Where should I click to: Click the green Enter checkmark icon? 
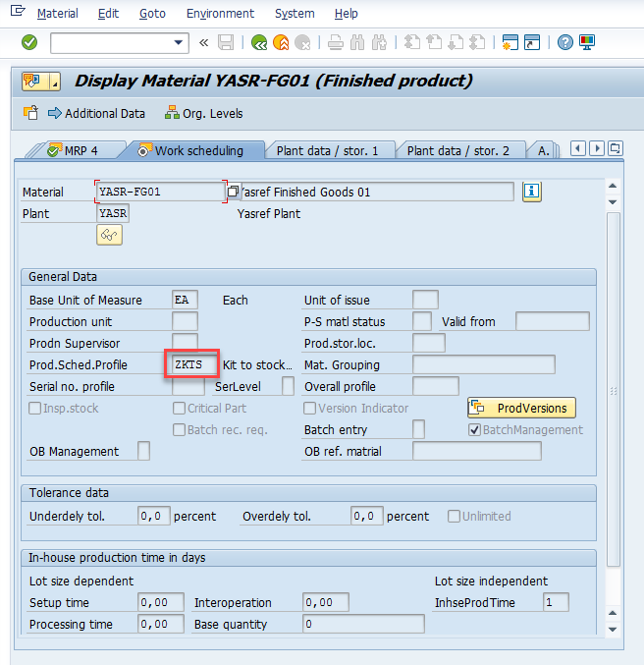click(29, 42)
